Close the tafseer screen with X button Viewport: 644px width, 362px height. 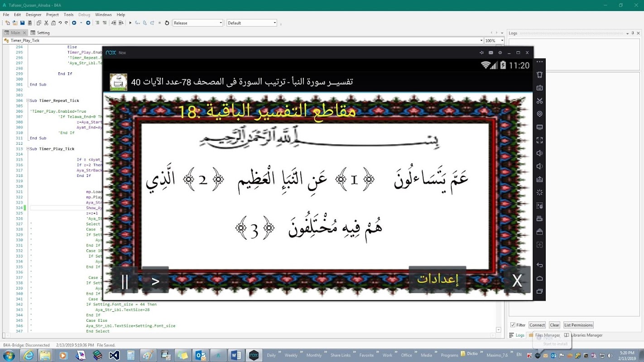click(x=517, y=281)
